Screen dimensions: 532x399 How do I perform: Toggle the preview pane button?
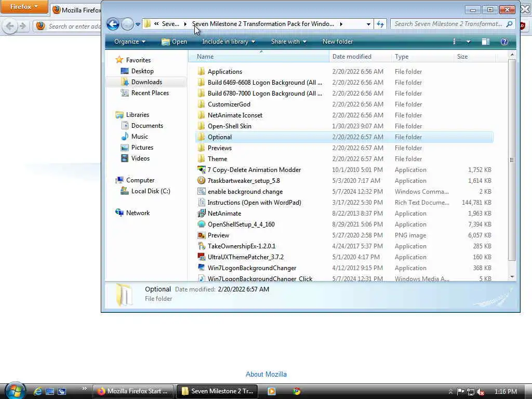[486, 42]
